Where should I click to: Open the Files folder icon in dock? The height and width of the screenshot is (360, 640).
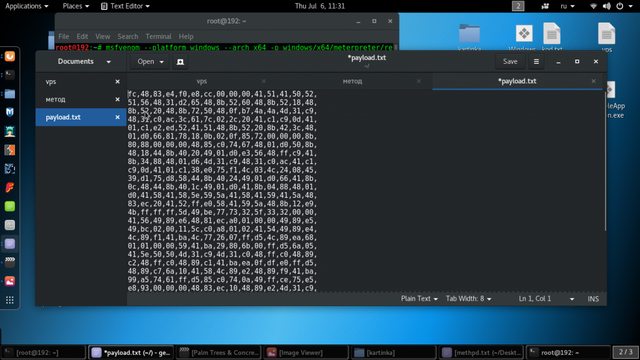(10, 93)
